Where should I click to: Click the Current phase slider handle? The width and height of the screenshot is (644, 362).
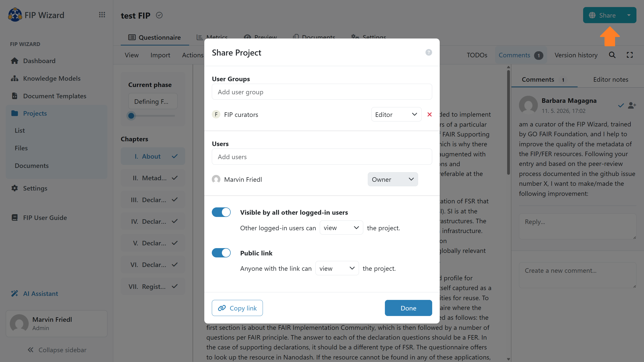click(x=131, y=116)
